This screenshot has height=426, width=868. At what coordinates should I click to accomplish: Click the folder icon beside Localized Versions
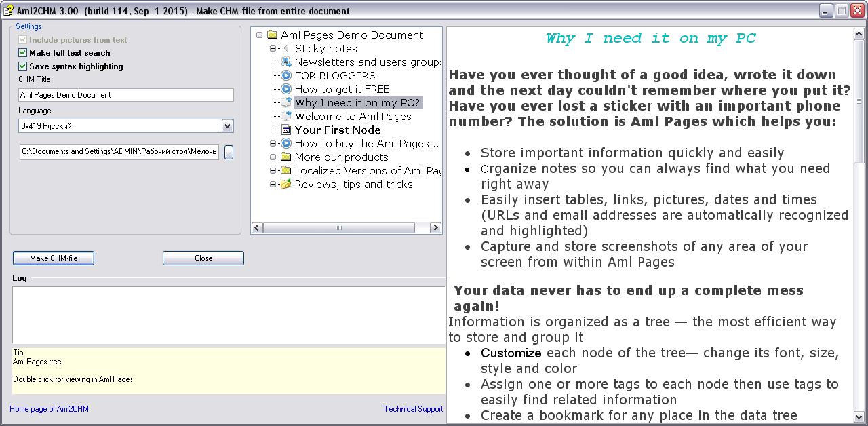[286, 171]
